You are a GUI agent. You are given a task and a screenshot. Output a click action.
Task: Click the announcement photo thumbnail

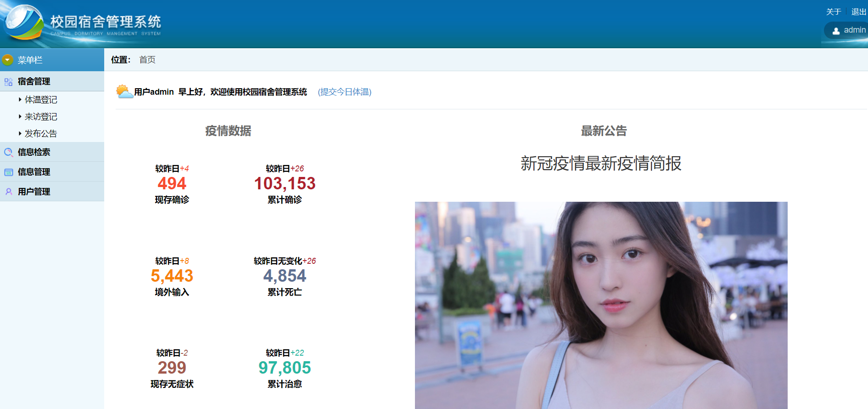pyautogui.click(x=601, y=305)
